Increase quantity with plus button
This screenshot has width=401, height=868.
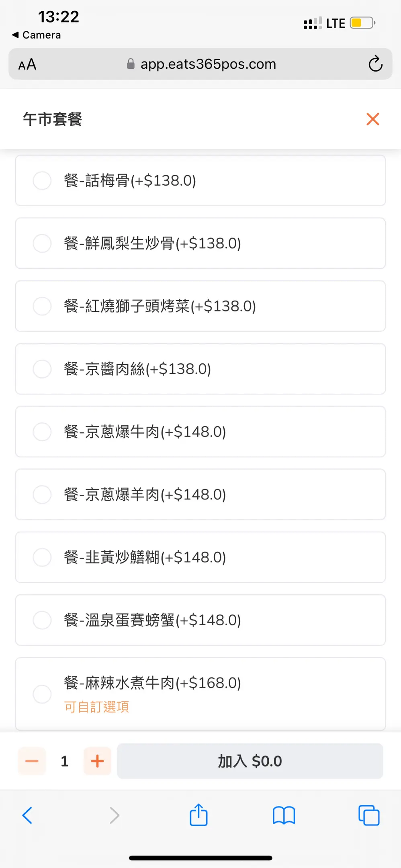point(97,761)
